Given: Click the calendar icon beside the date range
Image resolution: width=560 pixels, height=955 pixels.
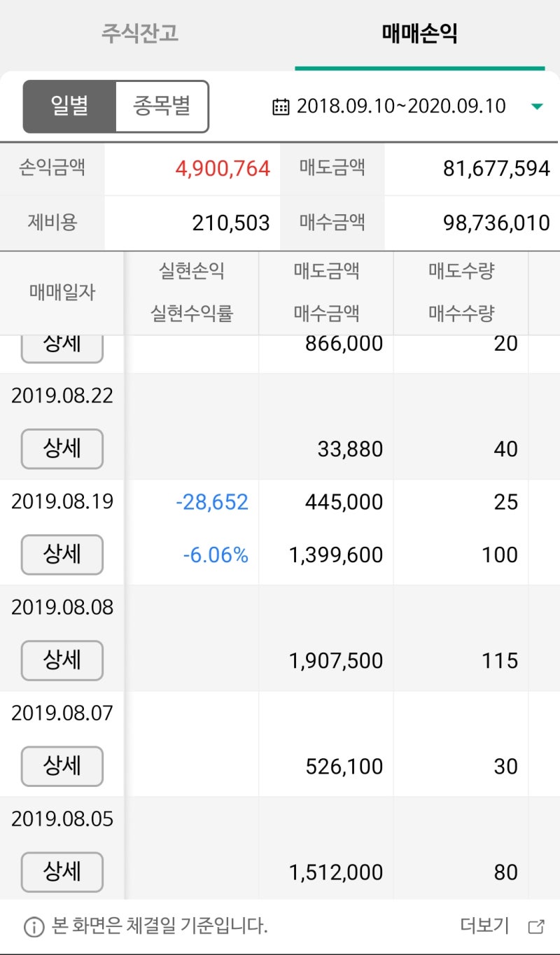Looking at the screenshot, I should pos(279,106).
